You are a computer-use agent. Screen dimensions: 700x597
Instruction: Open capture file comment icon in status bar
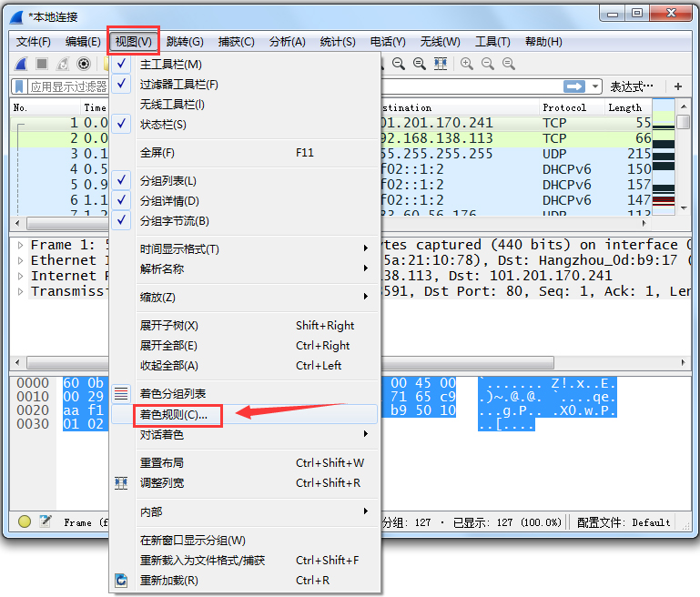[44, 521]
